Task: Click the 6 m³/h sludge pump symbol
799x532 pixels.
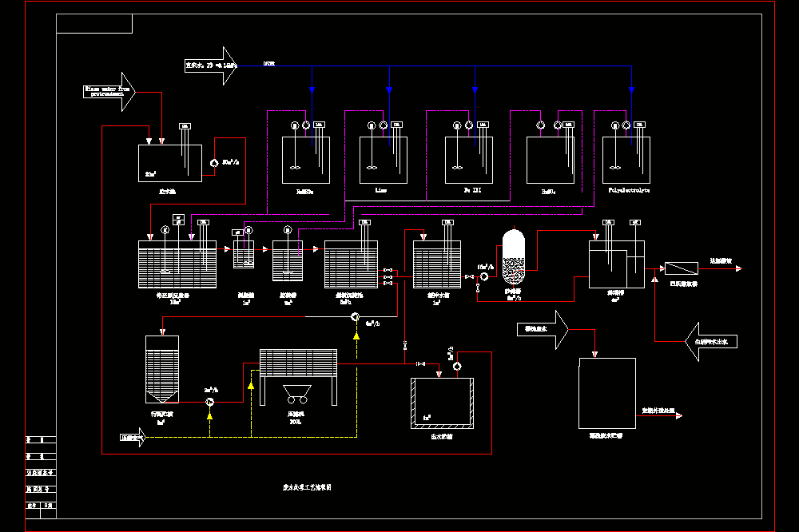Action: tap(356, 317)
